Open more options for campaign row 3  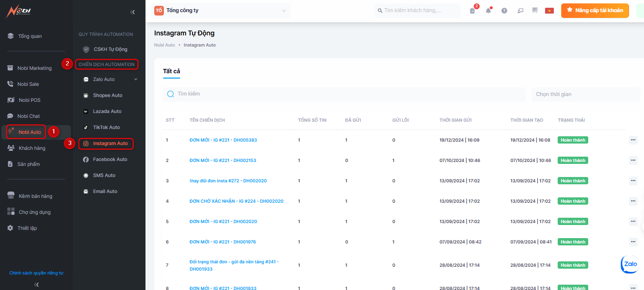(x=633, y=181)
